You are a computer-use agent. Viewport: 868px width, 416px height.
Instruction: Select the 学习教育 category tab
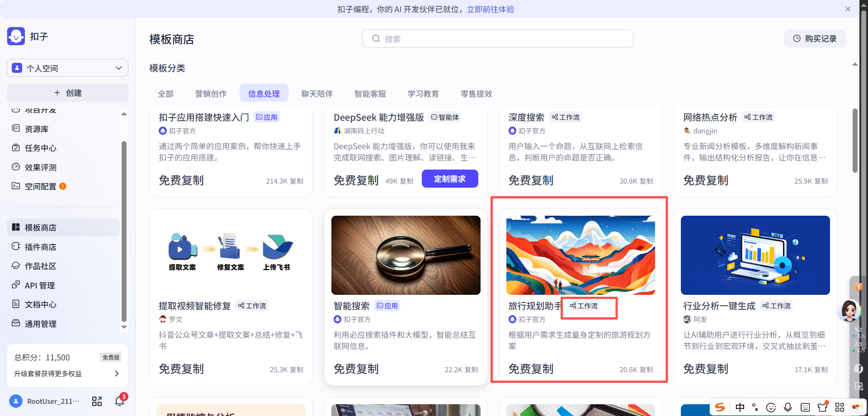tap(423, 94)
